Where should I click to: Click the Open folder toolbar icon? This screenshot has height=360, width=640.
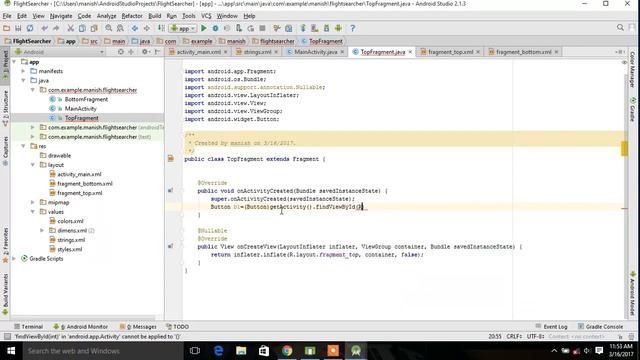[x=7, y=28]
